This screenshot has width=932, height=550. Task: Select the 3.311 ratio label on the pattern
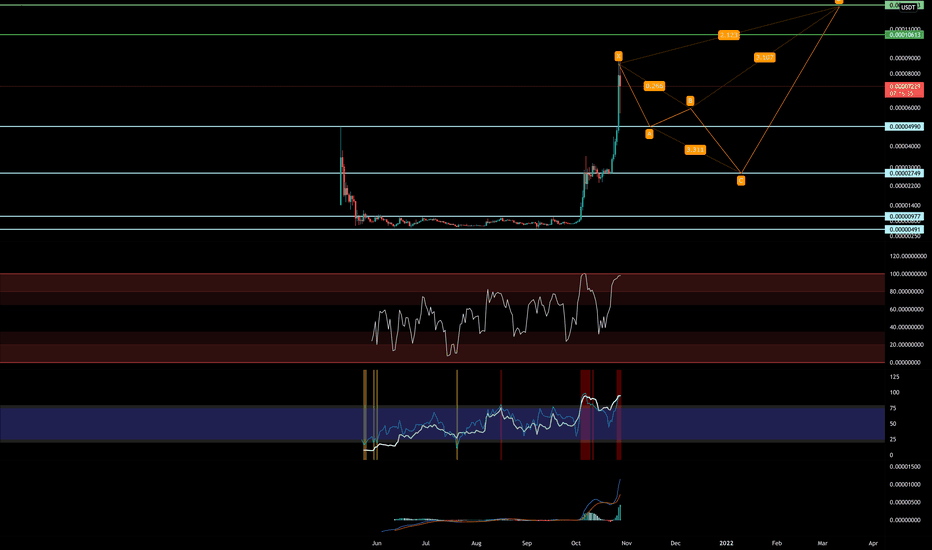[695, 150]
